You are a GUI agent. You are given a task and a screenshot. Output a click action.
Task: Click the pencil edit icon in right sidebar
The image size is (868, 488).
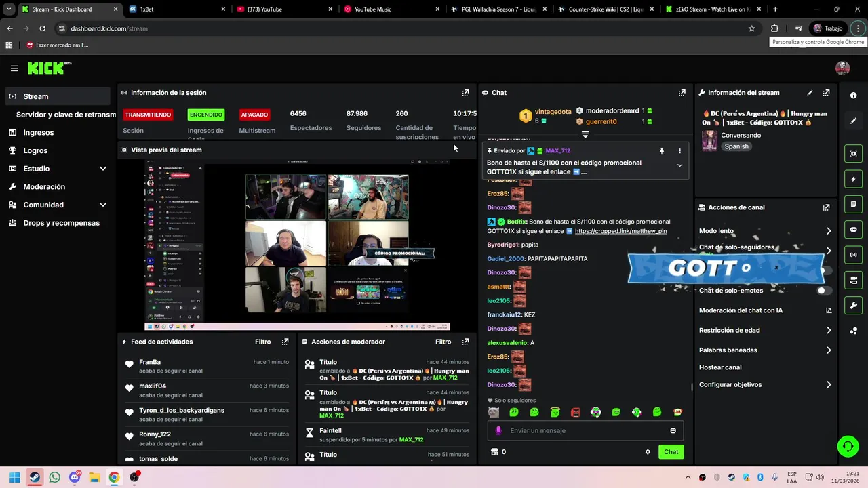coord(853,121)
